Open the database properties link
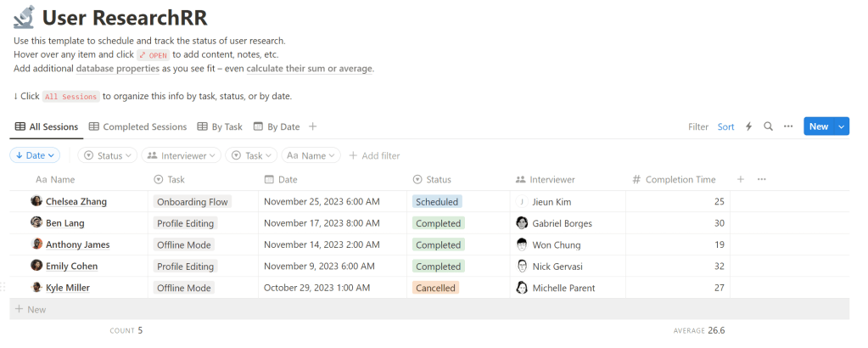The image size is (868, 348). pyautogui.click(x=117, y=68)
